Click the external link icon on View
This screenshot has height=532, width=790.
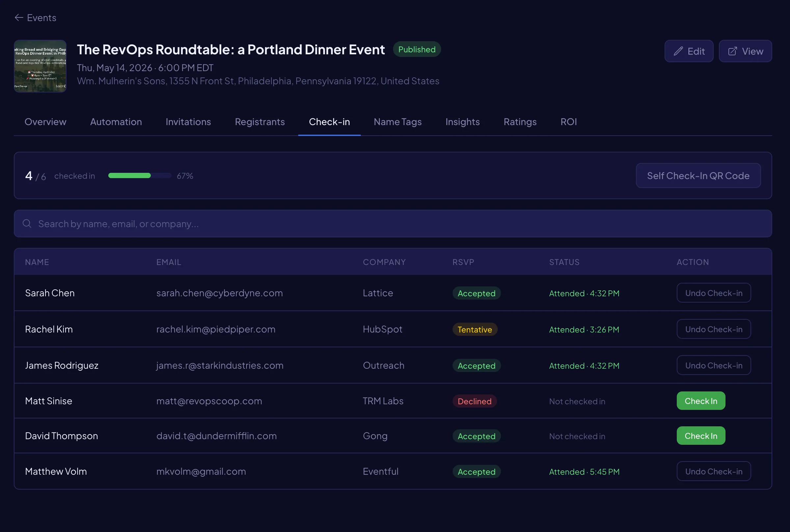tap(732, 51)
